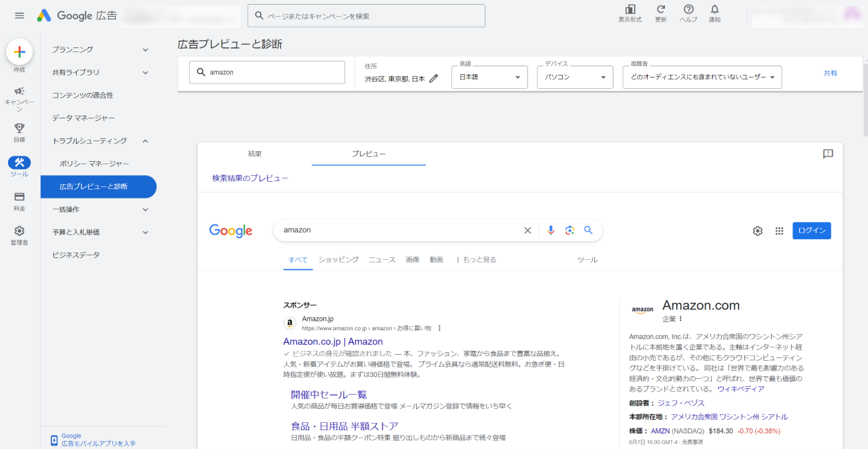
Task: Open 食品・日用品 半額ストア sitelink
Action: tap(345, 426)
